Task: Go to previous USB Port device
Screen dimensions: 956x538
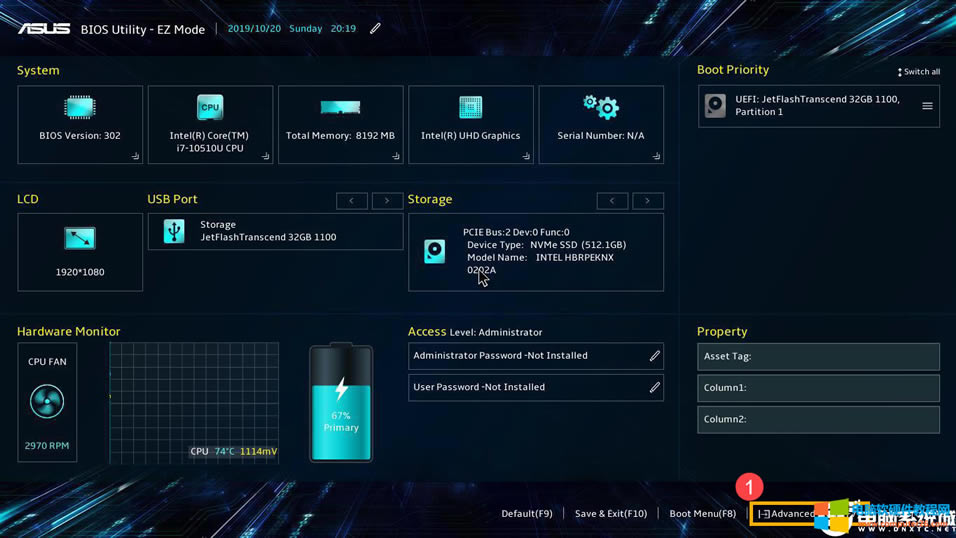Action: click(x=352, y=201)
